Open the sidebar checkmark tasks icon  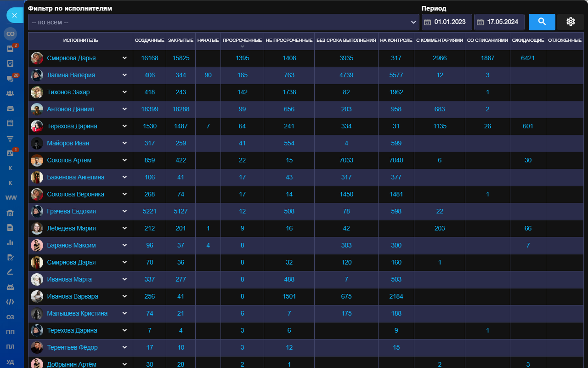(x=10, y=63)
